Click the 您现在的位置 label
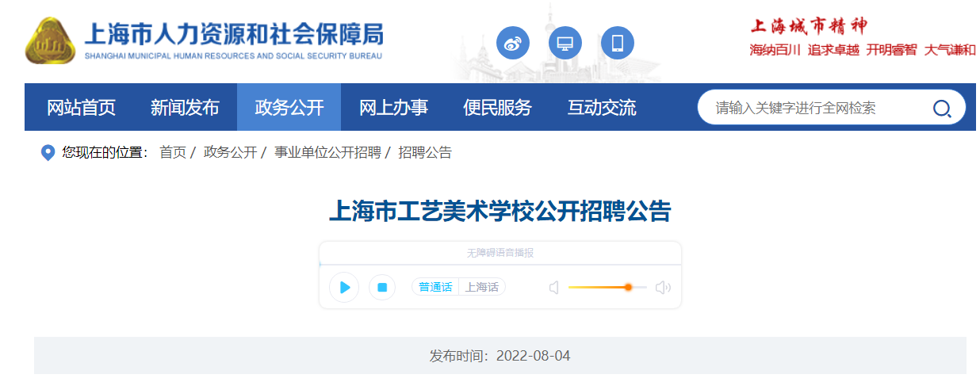This screenshot has width=980, height=382. [x=105, y=152]
